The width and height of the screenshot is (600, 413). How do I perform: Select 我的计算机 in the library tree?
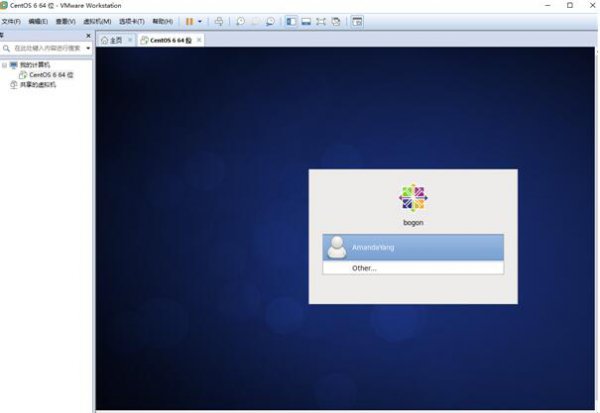tap(34, 65)
